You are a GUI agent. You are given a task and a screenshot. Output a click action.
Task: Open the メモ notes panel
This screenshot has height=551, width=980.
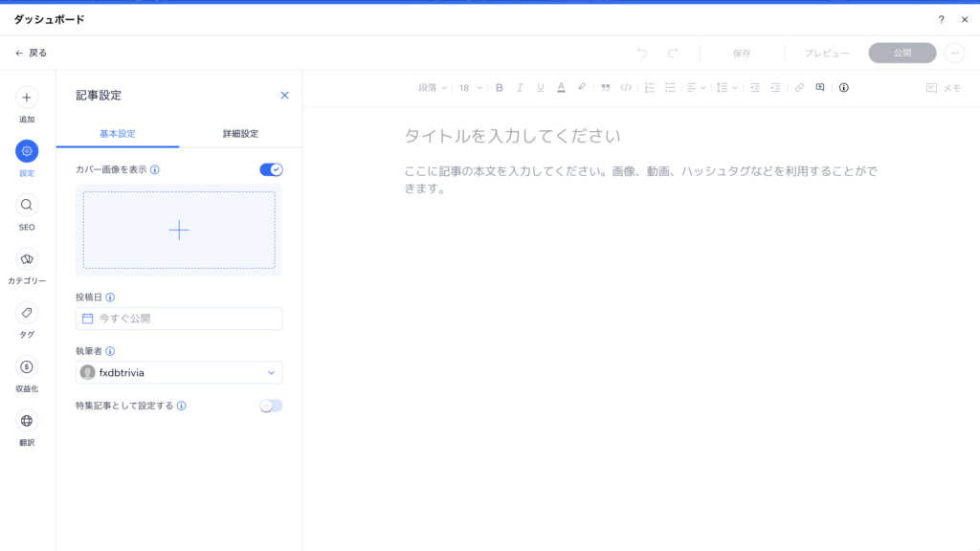(943, 88)
